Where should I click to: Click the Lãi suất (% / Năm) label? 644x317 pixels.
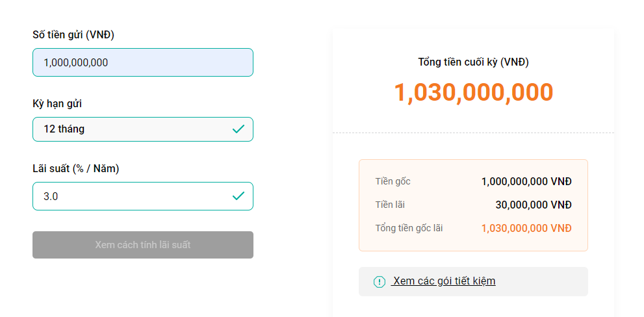(x=76, y=169)
